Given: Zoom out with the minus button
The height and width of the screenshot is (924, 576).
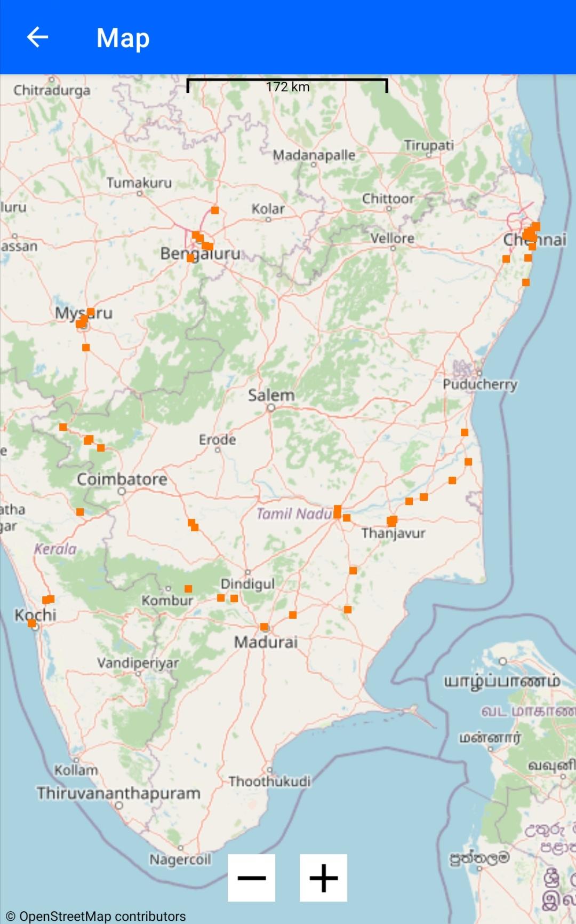Looking at the screenshot, I should (251, 878).
